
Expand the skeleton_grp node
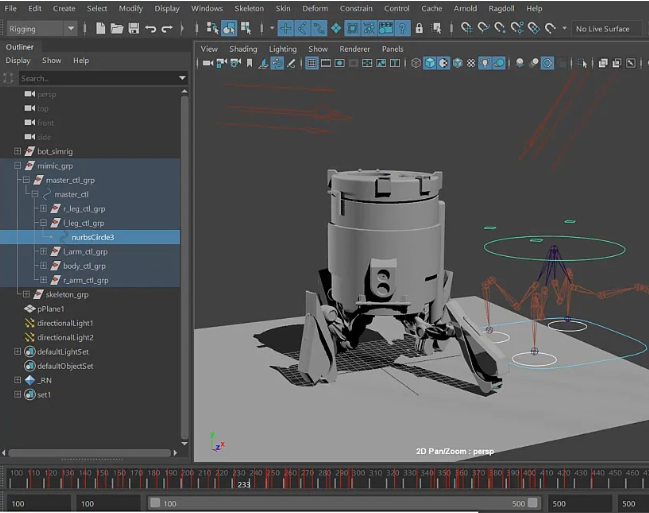coord(26,295)
